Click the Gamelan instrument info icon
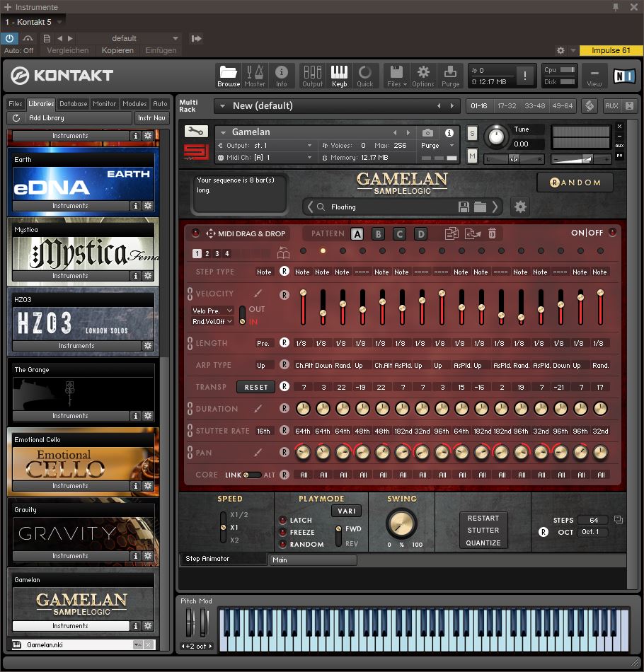644x672 pixels. pos(449,133)
